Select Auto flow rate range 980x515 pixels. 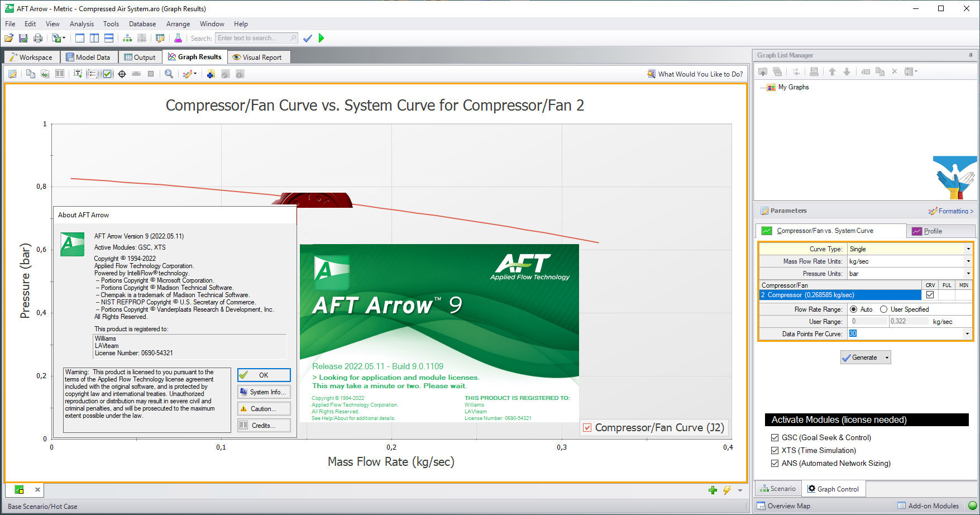click(x=853, y=309)
